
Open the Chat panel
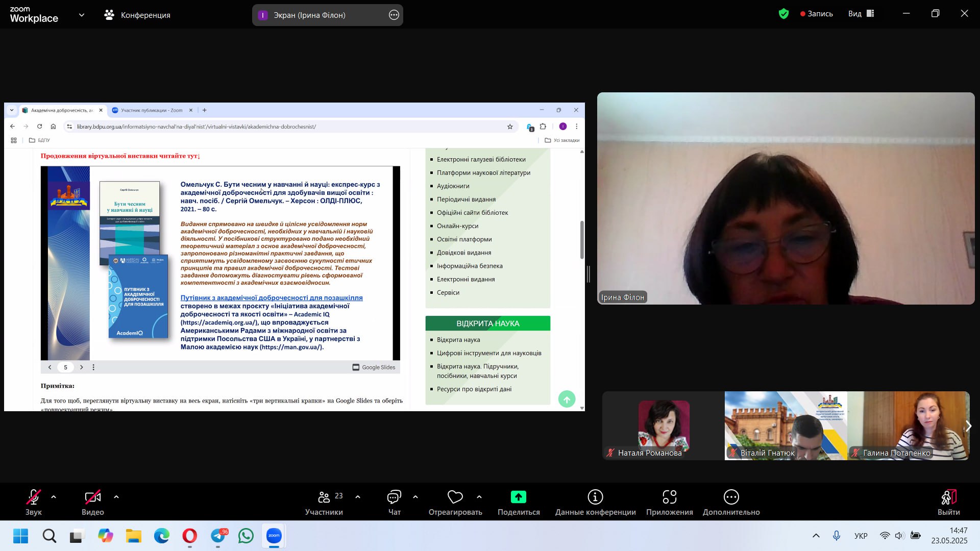pyautogui.click(x=394, y=497)
